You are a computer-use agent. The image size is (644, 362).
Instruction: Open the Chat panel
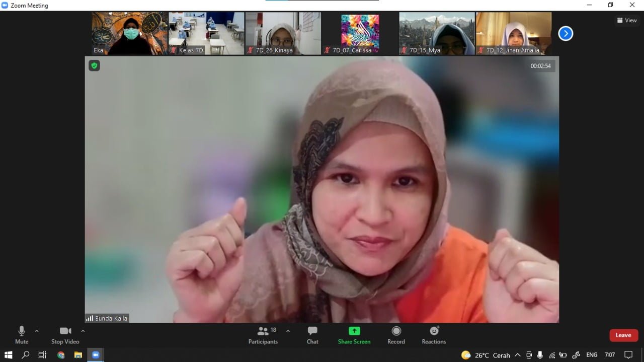(312, 335)
